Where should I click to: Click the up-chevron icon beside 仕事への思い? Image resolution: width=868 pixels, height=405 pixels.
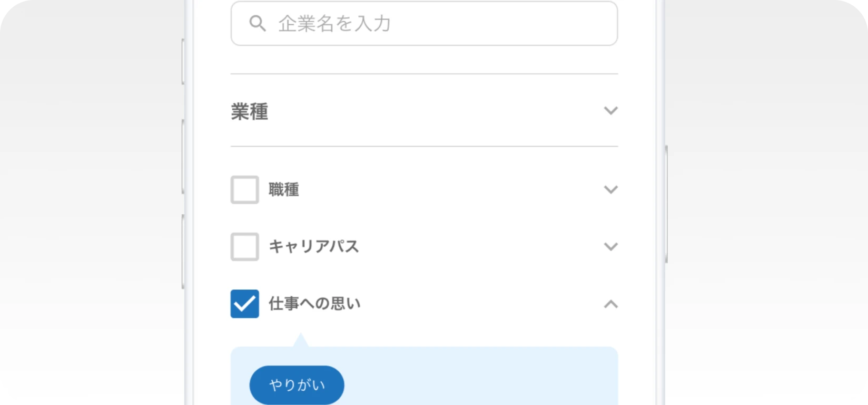611,304
